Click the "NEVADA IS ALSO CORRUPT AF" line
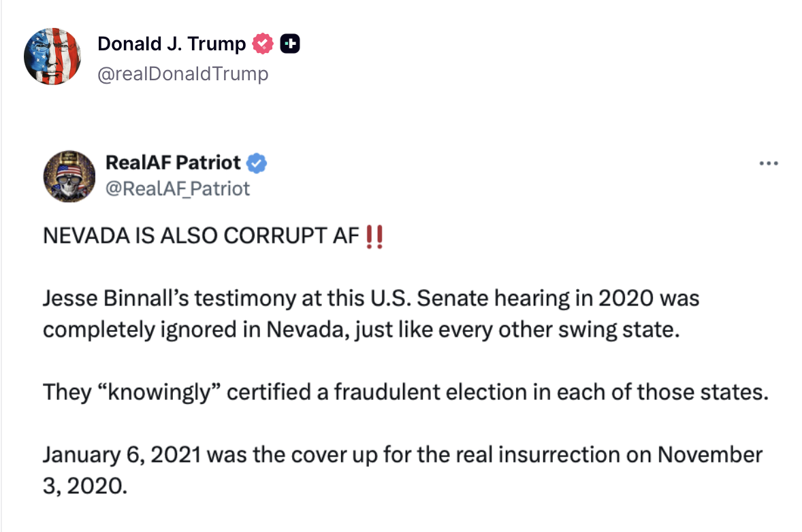This screenshot has height=532, width=802. 200,237
